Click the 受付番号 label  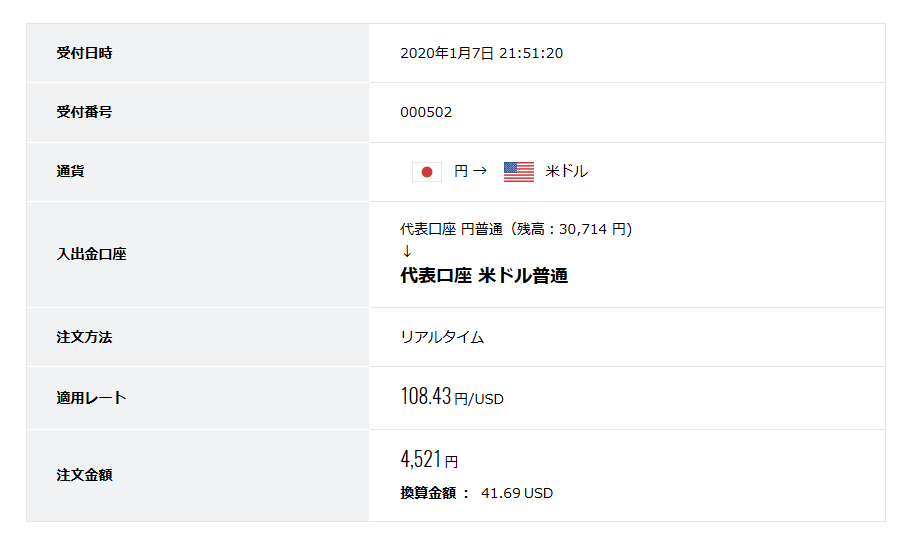pyautogui.click(x=84, y=112)
